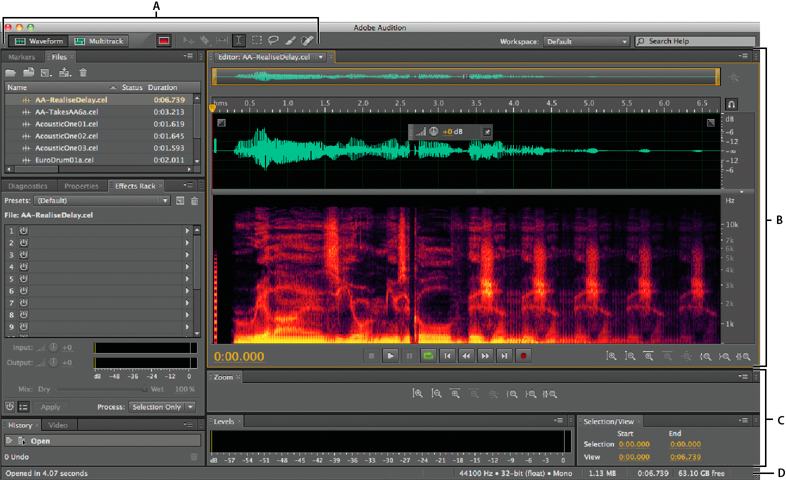
Task: Click the waveform overview navigator bar
Action: click(466, 77)
